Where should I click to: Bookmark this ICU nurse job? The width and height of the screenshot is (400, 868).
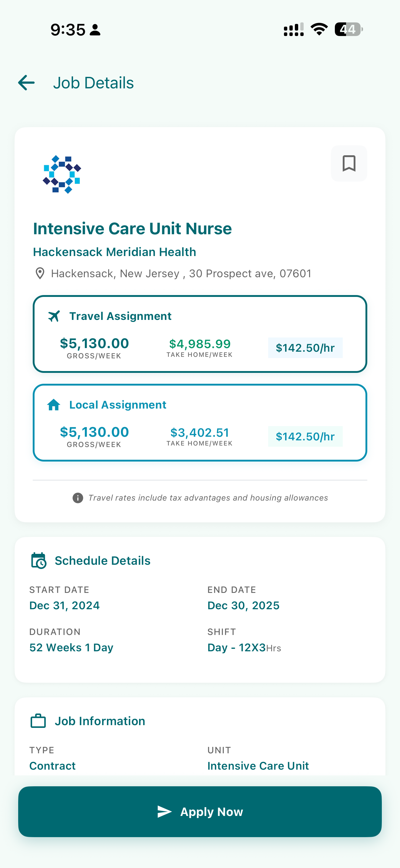pos(349,163)
